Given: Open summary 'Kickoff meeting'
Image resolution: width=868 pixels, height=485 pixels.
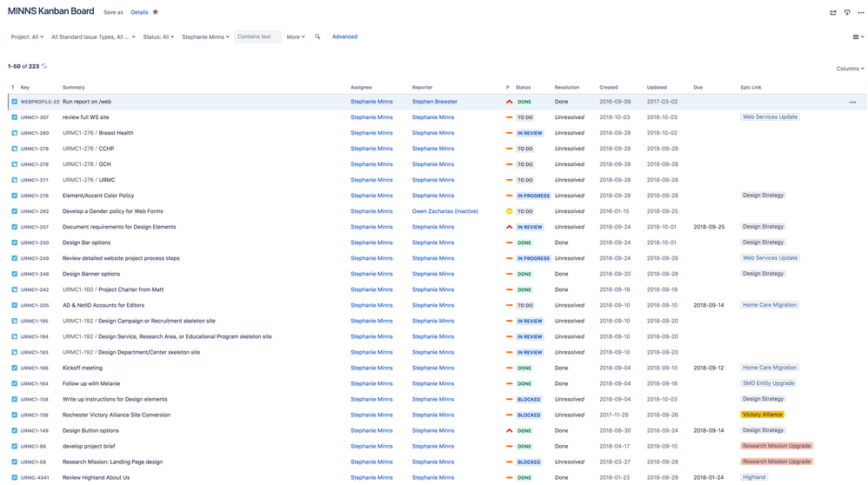Looking at the screenshot, I should (x=83, y=368).
